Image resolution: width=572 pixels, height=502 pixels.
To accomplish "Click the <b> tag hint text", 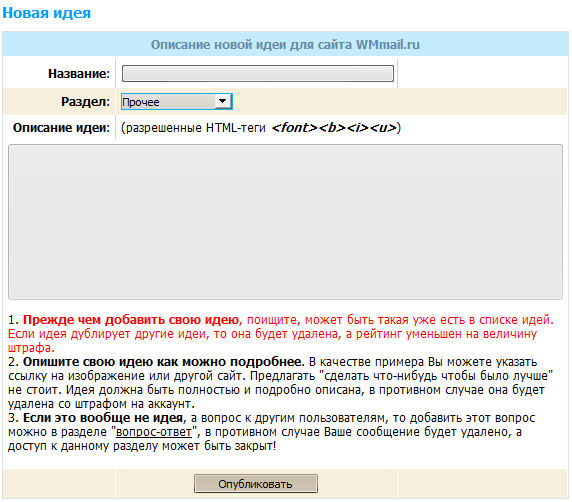I will click(332, 128).
